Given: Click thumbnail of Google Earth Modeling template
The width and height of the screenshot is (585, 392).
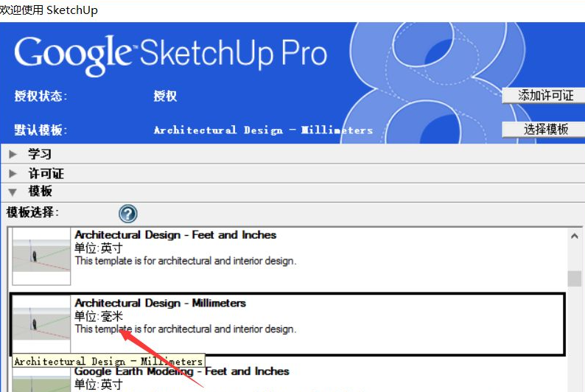Looking at the screenshot, I should coord(41,379).
